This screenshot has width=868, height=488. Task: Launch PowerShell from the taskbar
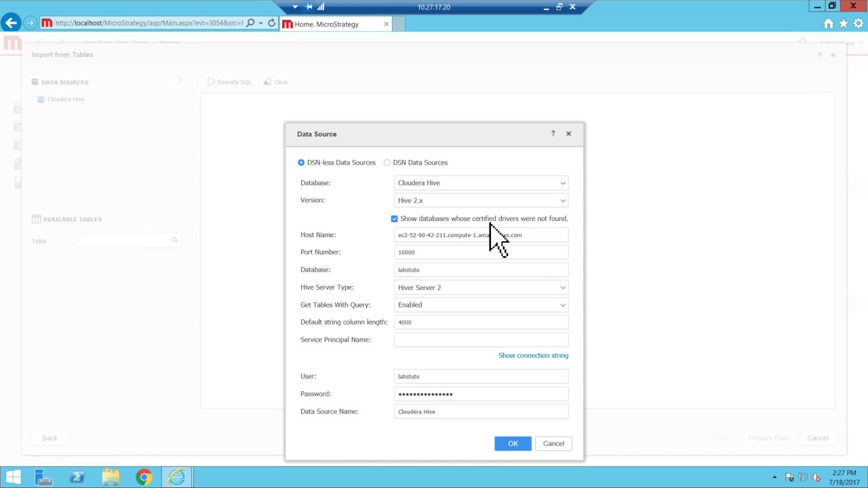[77, 477]
